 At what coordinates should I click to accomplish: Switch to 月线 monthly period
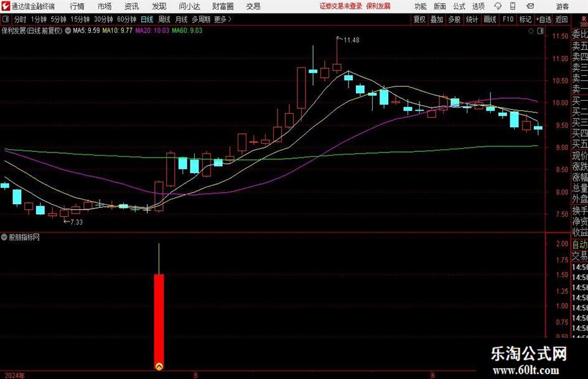tap(181, 19)
